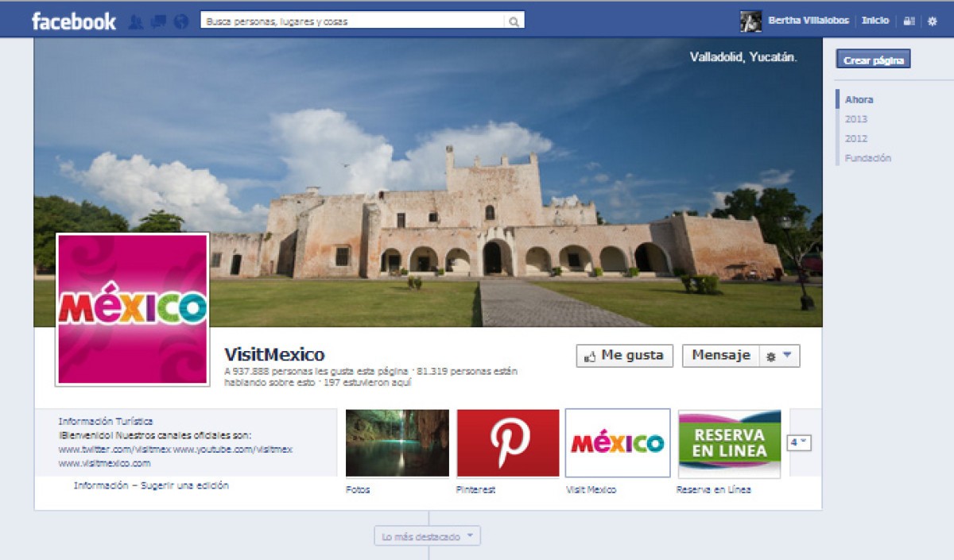954x560 pixels.
Task: Click the Fotos label
Action: [358, 490]
